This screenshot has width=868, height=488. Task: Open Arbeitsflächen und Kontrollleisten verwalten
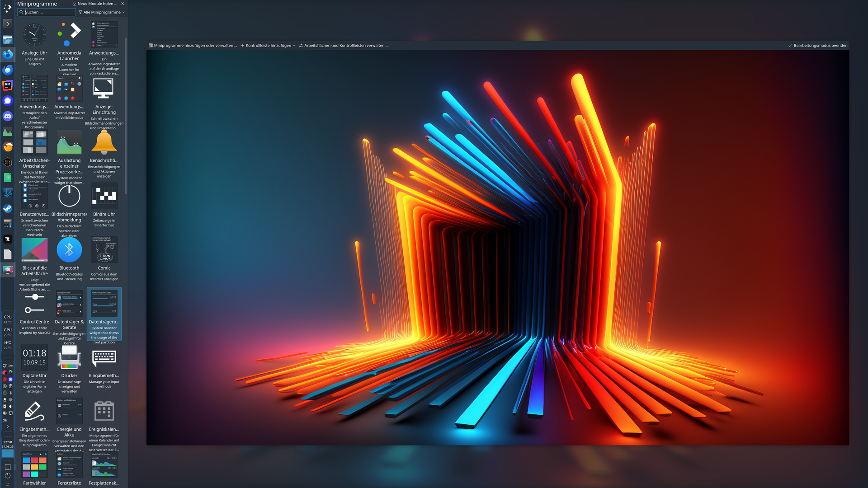click(x=344, y=46)
